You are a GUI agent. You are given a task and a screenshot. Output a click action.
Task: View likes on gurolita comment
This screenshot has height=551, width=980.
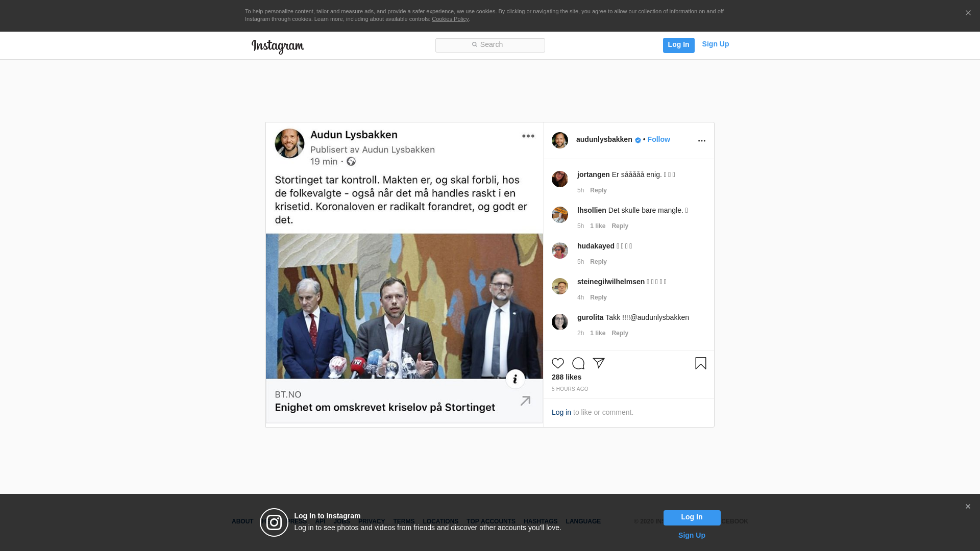tap(598, 334)
